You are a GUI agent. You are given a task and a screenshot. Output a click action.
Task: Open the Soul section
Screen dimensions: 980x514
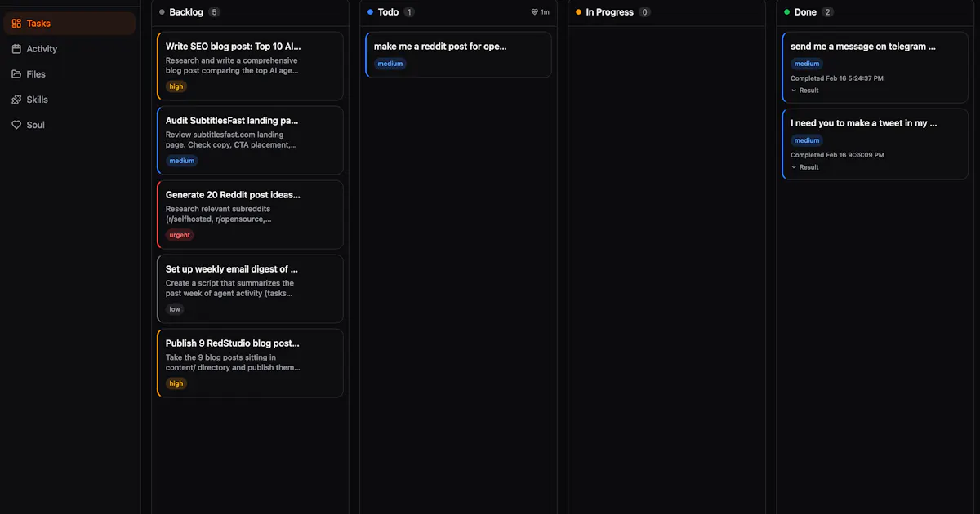point(69,125)
